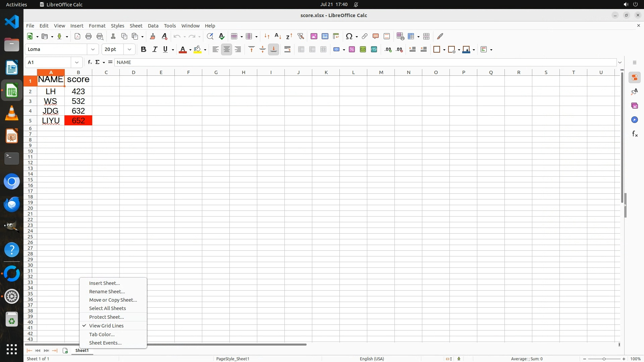Insert a chart using toolbar icon
The width and height of the screenshot is (644, 362).
[x=325, y=36]
